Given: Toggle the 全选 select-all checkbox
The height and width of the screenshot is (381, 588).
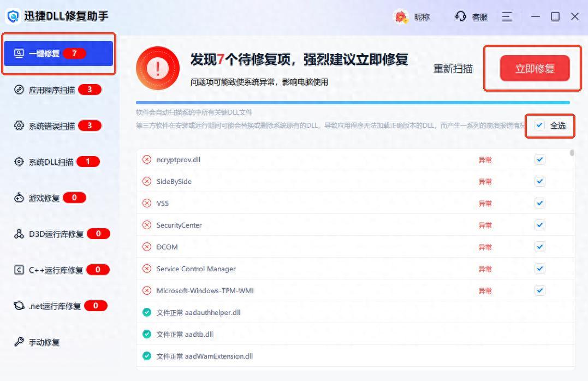Looking at the screenshot, I should [x=539, y=126].
